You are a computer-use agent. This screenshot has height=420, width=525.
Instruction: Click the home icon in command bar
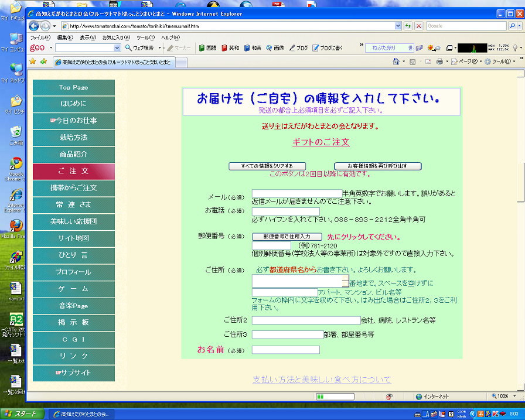tap(397, 62)
